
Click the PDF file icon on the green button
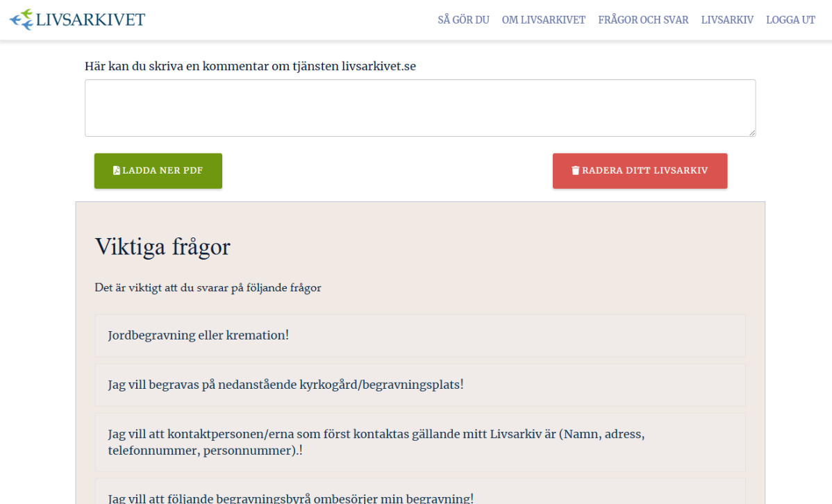coord(117,171)
